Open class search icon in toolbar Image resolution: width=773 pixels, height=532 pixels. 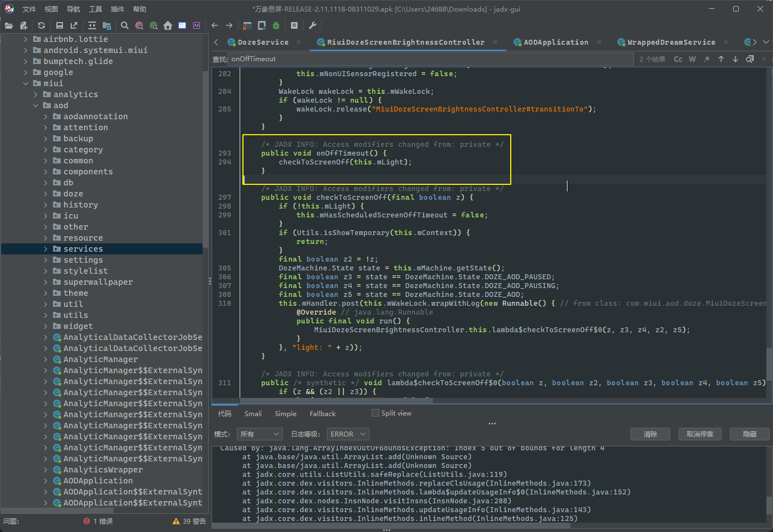click(x=139, y=25)
